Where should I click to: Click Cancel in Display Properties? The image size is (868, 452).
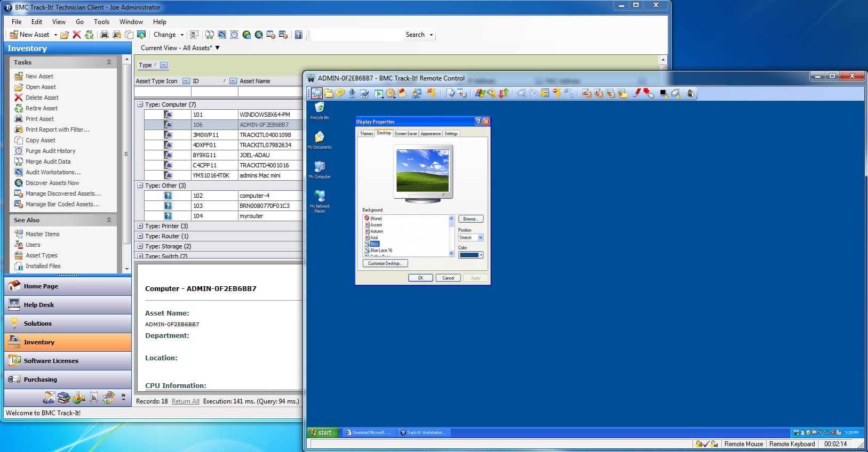pyautogui.click(x=448, y=278)
